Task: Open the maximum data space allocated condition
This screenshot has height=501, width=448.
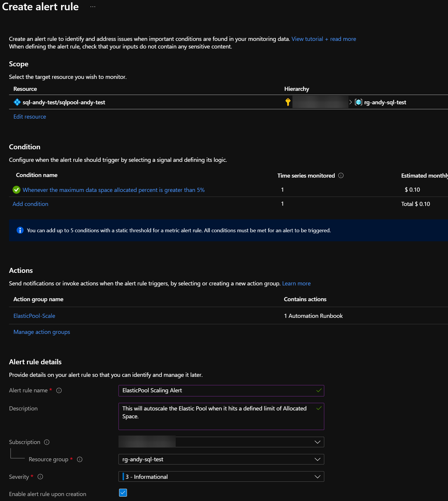Action: click(114, 190)
